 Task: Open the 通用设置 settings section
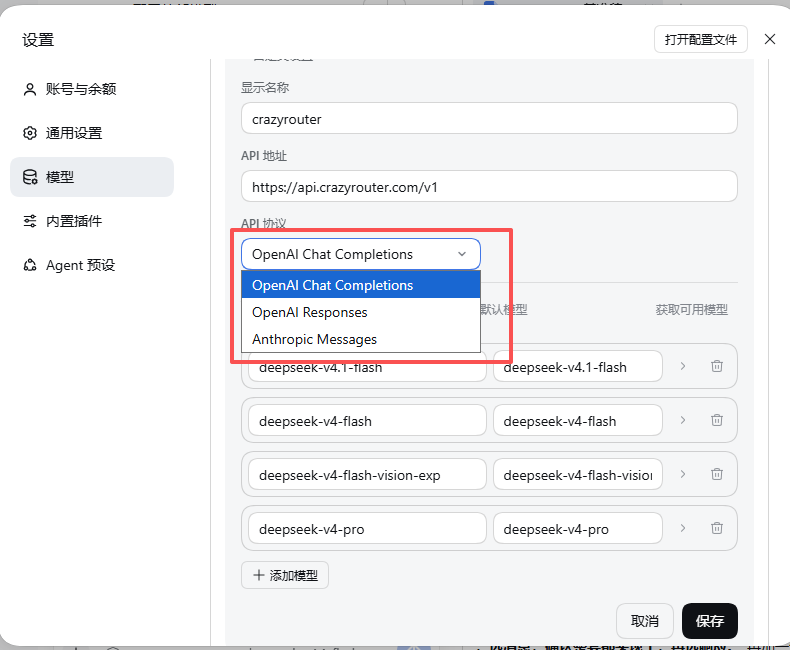point(92,133)
